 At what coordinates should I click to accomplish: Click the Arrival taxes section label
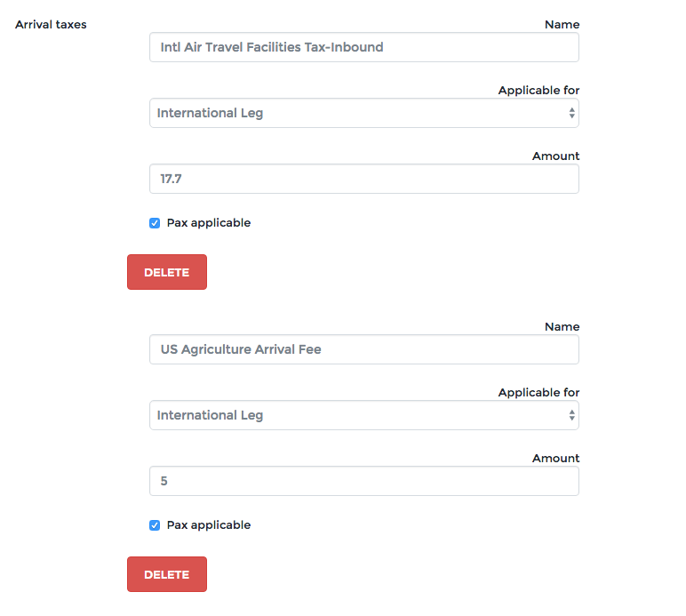pyautogui.click(x=52, y=25)
